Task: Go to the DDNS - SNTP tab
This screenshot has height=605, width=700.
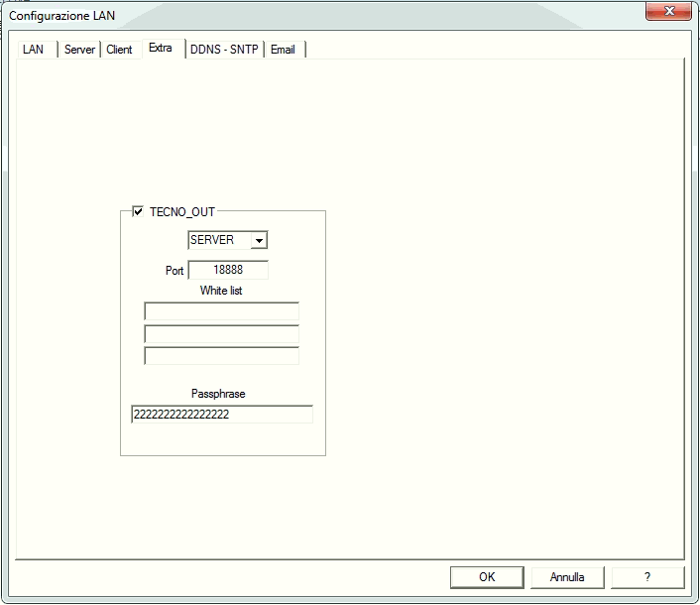Action: [x=225, y=50]
